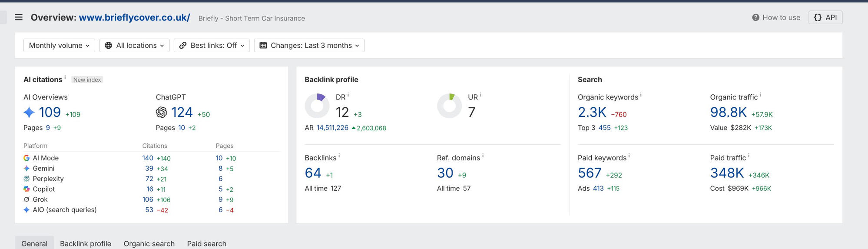Open the All locations dropdown

134,45
